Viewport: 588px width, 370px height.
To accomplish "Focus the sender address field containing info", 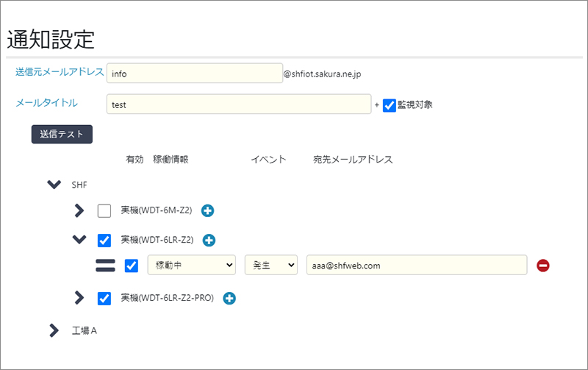I will (x=195, y=73).
